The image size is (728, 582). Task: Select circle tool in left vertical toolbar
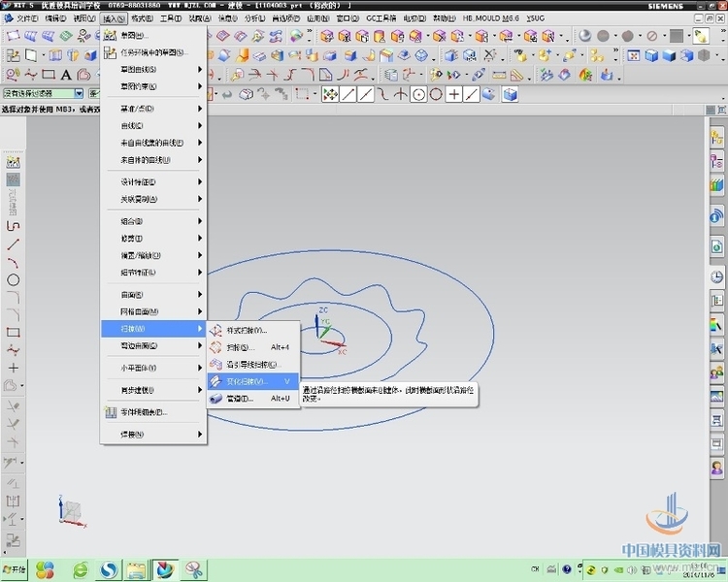(x=13, y=280)
